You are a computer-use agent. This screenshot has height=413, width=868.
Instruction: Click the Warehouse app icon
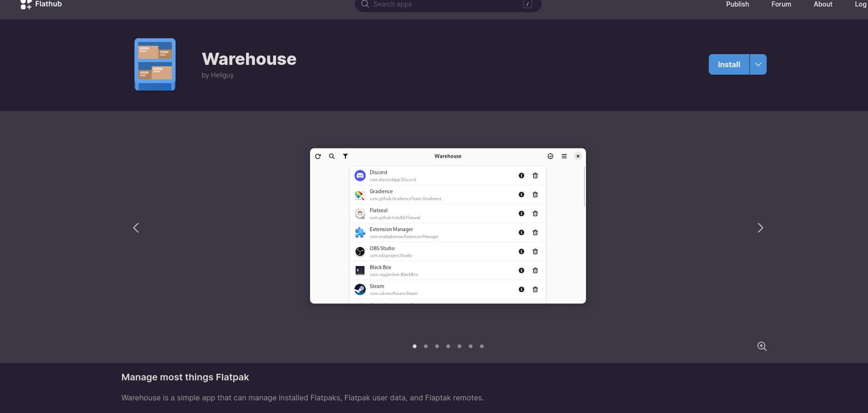[x=155, y=64]
